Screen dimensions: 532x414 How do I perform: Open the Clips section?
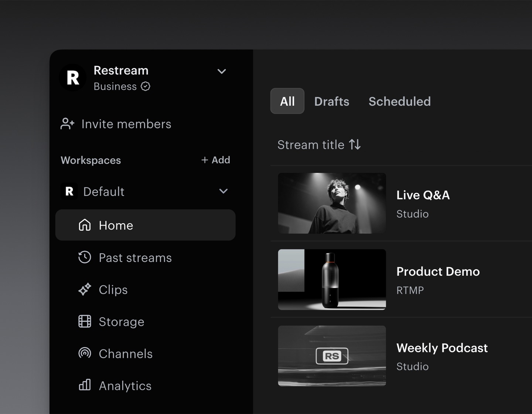coord(113,290)
